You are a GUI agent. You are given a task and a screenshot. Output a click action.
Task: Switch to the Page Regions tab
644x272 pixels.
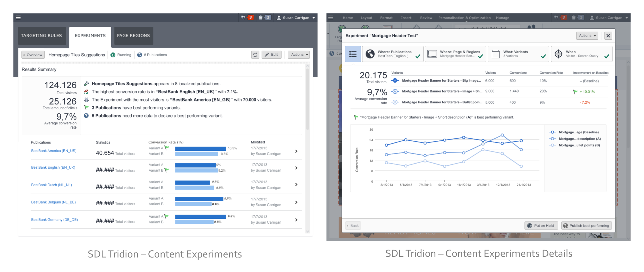pos(133,36)
